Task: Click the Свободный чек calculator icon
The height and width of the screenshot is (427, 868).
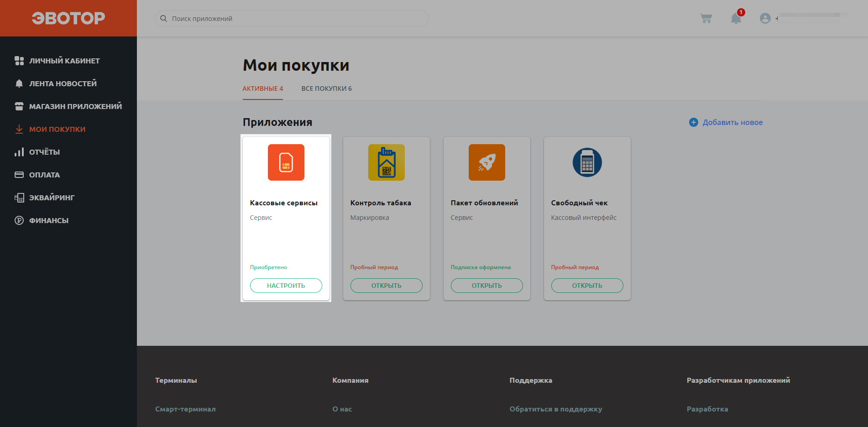Action: click(x=587, y=162)
